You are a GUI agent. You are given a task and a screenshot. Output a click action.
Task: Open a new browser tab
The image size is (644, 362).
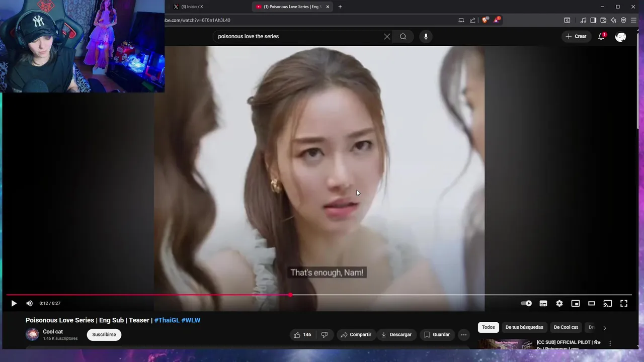pos(340,7)
